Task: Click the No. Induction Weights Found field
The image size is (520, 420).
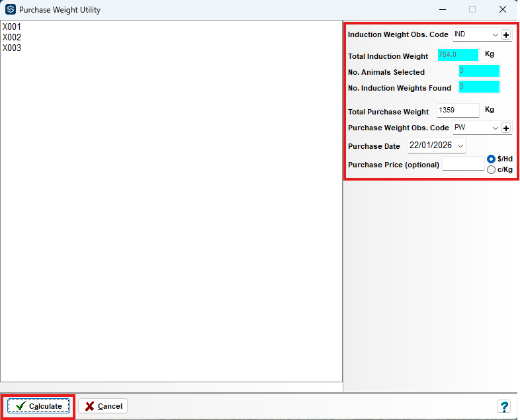Action: pyautogui.click(x=479, y=87)
